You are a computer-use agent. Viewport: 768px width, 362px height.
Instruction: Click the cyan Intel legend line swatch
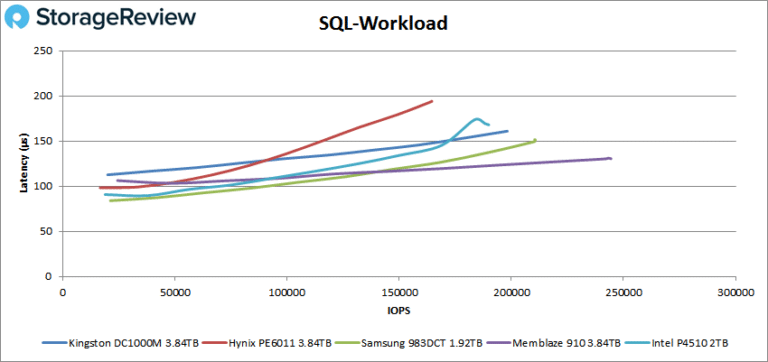[x=637, y=343]
